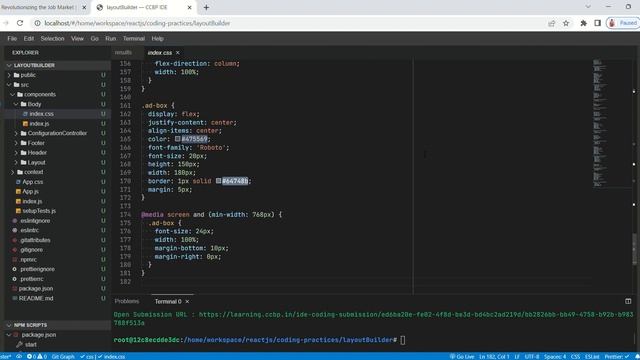
Task: Click the JS file icon of setupTests.js
Action: pos(18,211)
